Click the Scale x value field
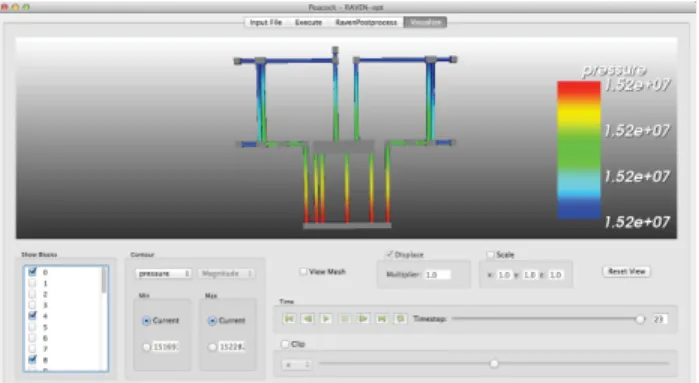This screenshot has width=699, height=383. 504,275
